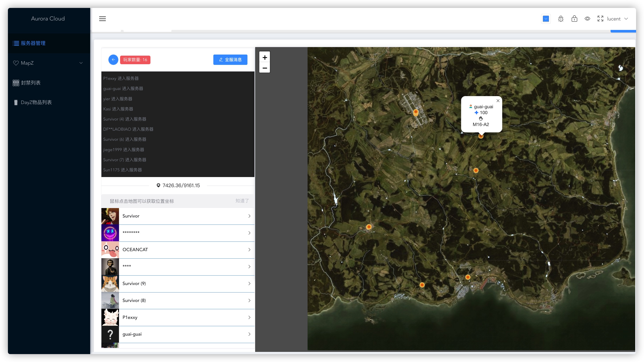Click the neon smiley ******** avatar
Image resolution: width=644 pixels, height=362 pixels.
(x=110, y=233)
